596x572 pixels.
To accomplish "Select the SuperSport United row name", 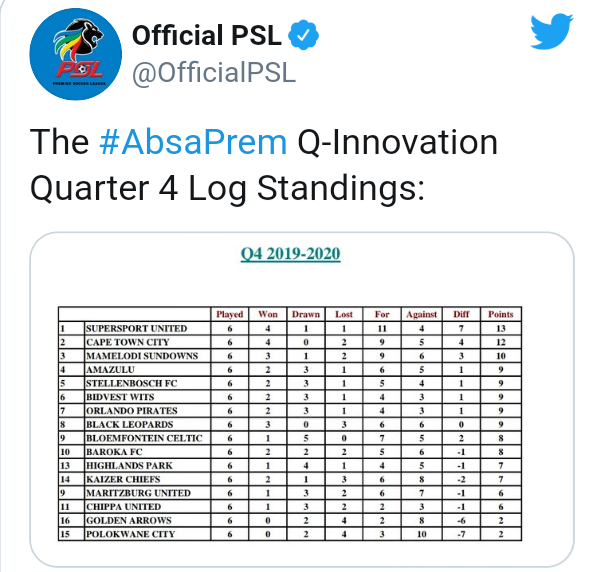I will tap(136, 328).
